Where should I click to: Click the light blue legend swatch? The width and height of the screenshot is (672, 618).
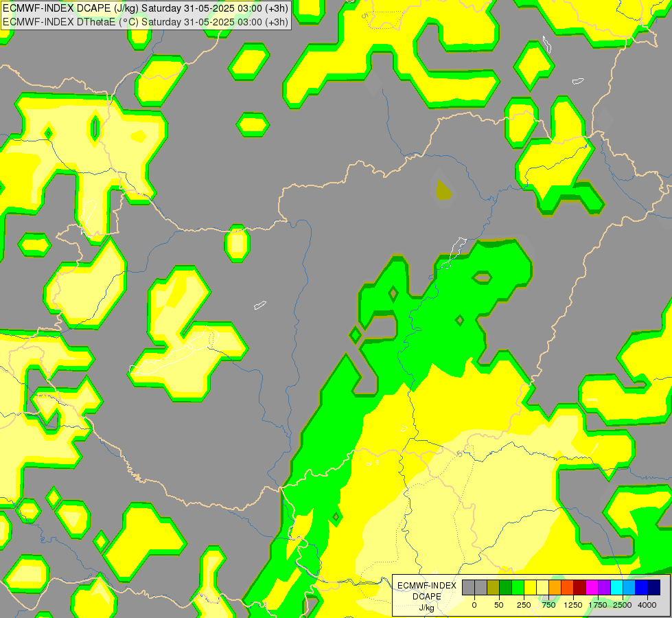[629, 587]
